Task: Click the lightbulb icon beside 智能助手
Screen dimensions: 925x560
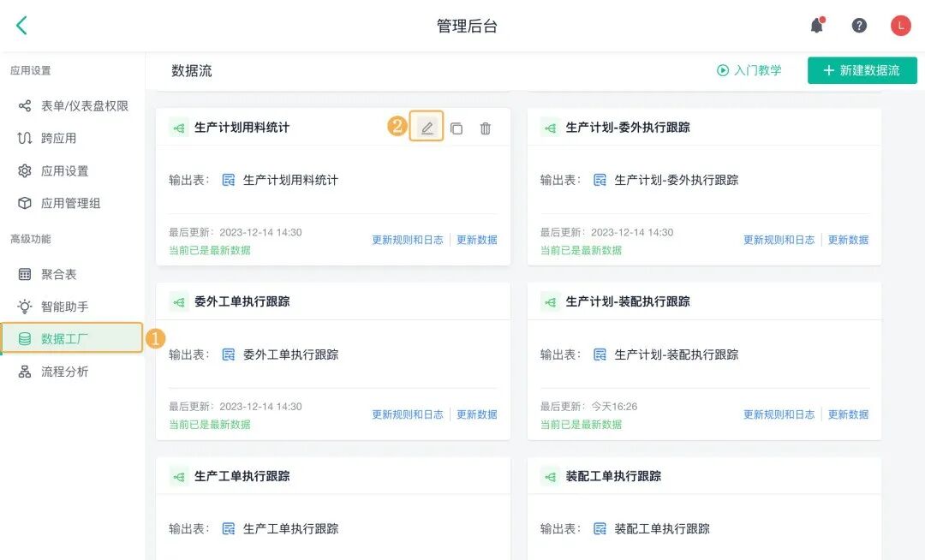Action: pos(25,307)
